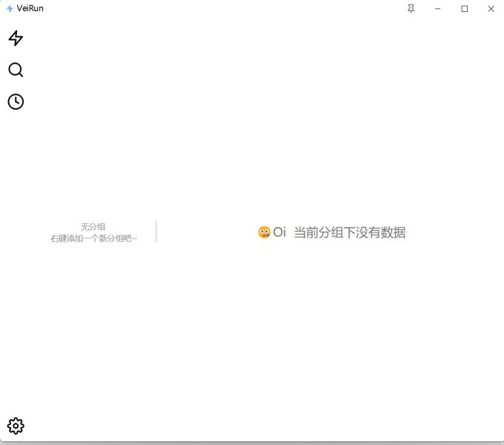The width and height of the screenshot is (504, 445).
Task: Click the "右键添加一个新分组吧~" hint text
Action: click(93, 238)
